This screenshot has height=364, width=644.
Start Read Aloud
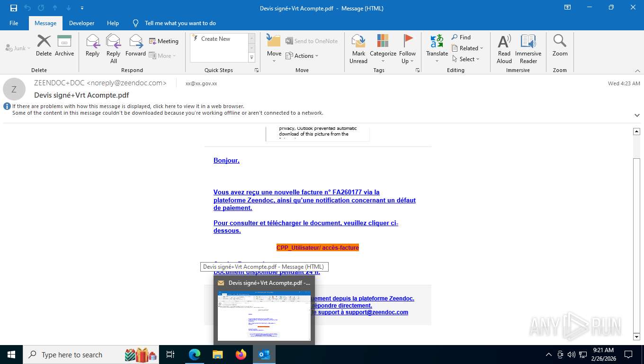[x=504, y=49]
